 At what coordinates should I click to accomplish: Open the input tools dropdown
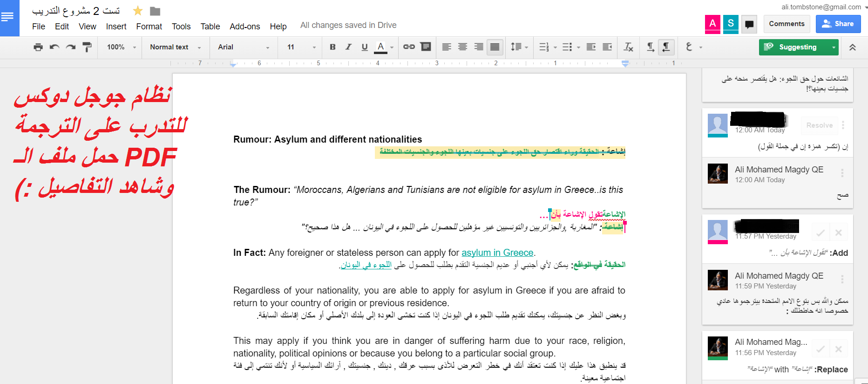tap(694, 47)
